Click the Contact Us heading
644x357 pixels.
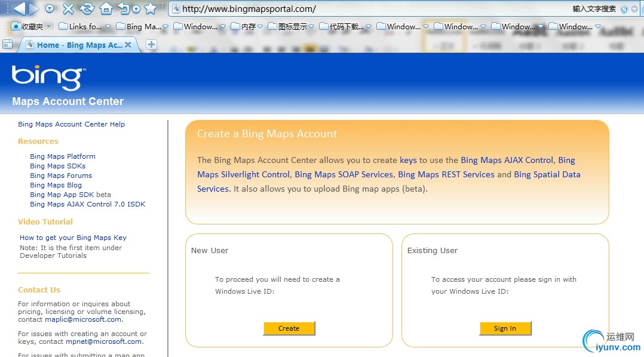point(39,290)
